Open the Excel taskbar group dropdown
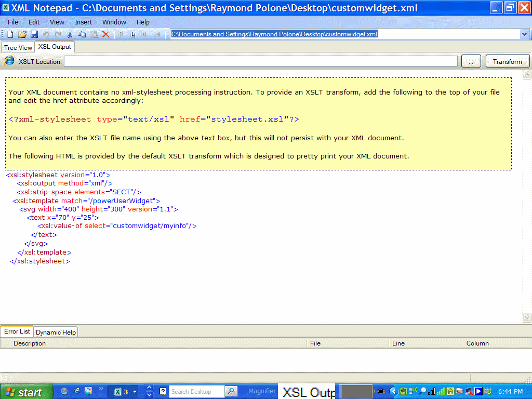This screenshot has height=399, width=532. pyautogui.click(x=135, y=392)
